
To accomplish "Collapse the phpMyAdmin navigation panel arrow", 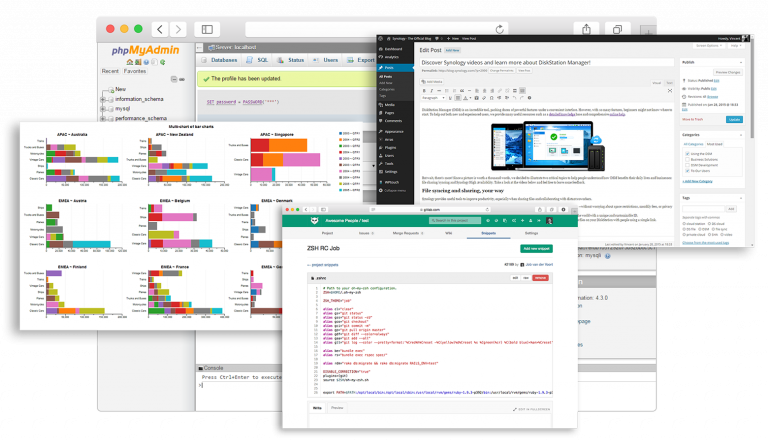I will (199, 47).
